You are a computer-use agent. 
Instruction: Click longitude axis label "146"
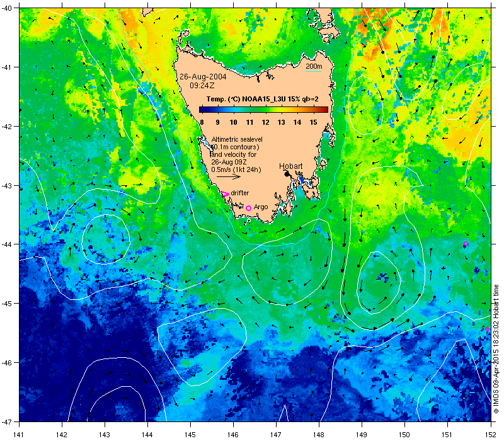(x=233, y=435)
